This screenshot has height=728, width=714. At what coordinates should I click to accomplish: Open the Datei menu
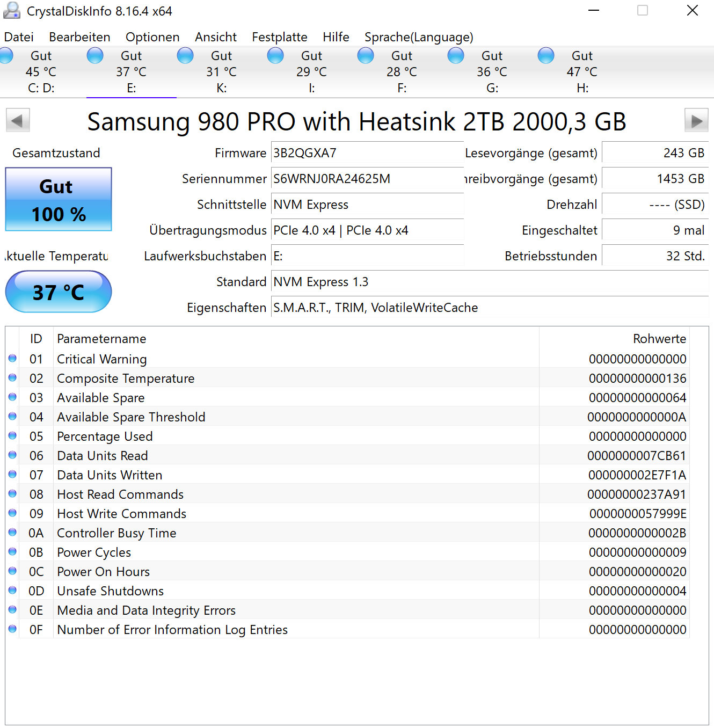tap(19, 37)
